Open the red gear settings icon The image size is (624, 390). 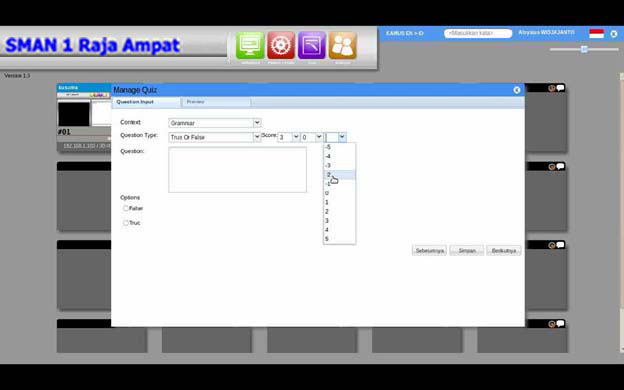click(281, 45)
